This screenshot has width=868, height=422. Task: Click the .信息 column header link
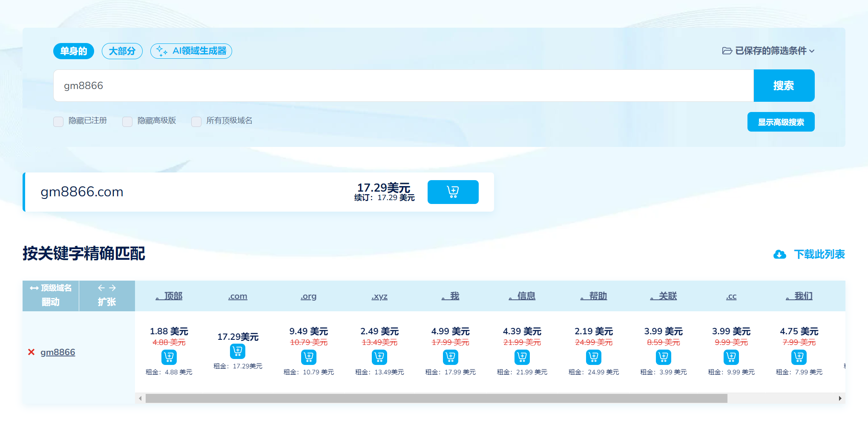tap(522, 296)
